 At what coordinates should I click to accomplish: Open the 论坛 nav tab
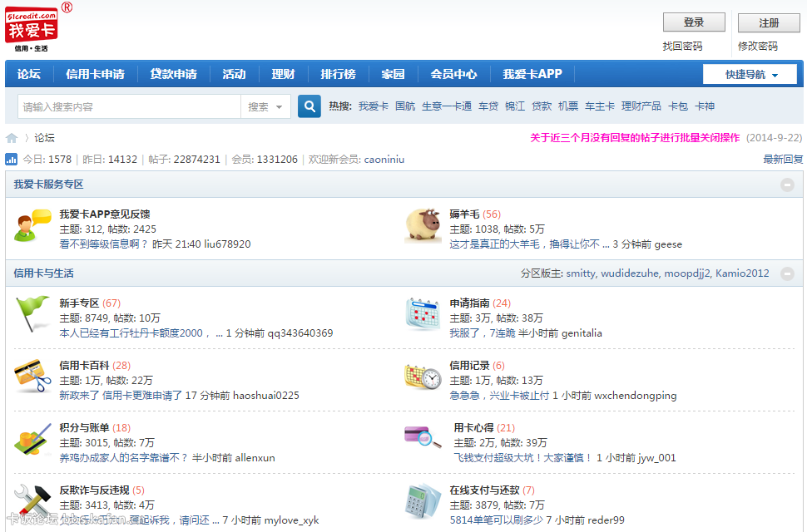tap(29, 74)
